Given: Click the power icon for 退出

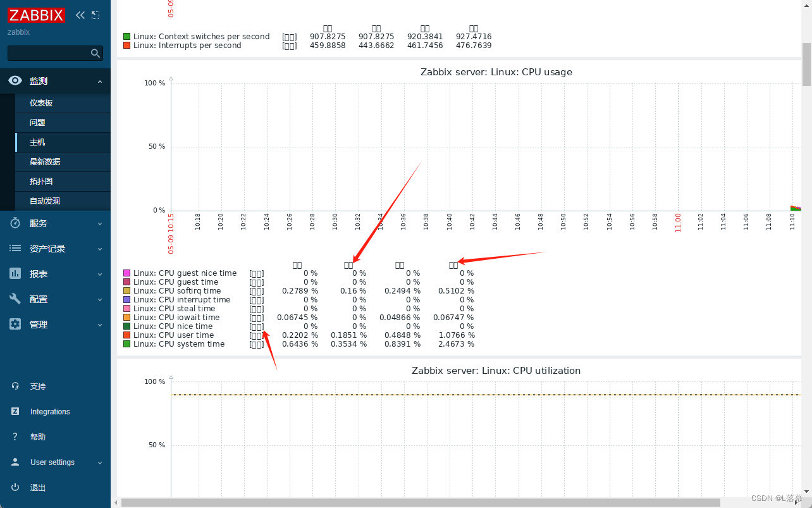Looking at the screenshot, I should point(15,488).
